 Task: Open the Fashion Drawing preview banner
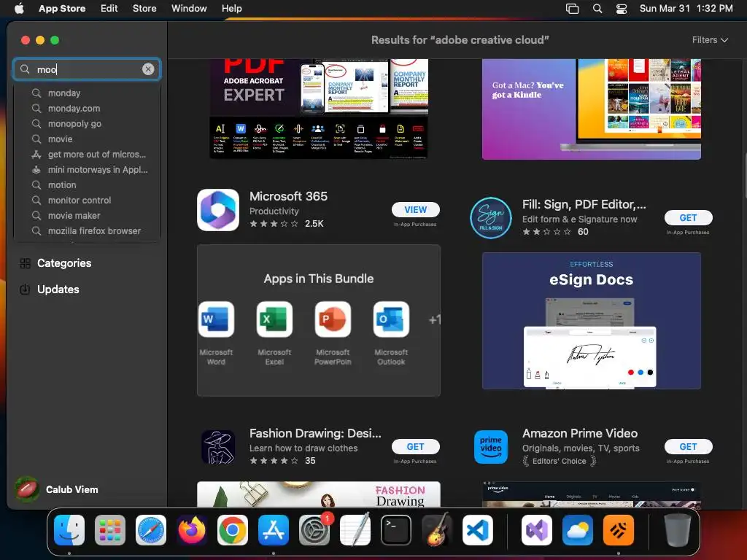click(319, 494)
